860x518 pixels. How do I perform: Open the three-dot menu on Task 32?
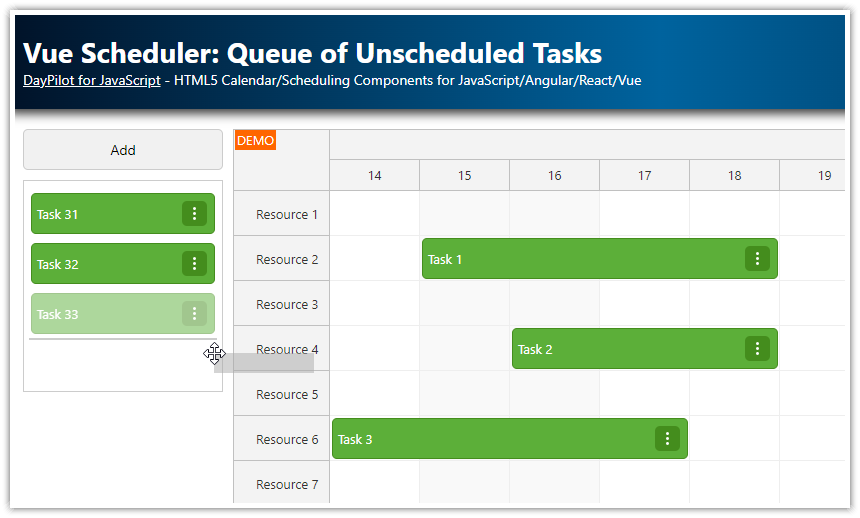click(194, 264)
